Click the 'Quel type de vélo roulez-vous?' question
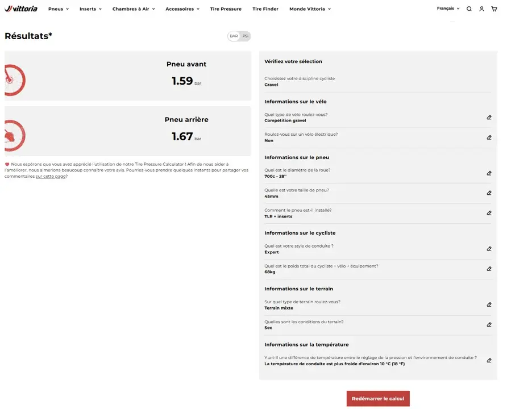 tap(296, 115)
